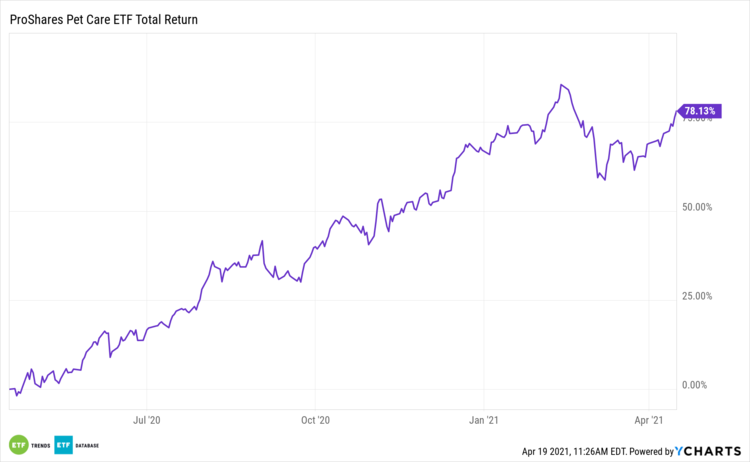The width and height of the screenshot is (750, 462).
Task: Click the purple 78.13% value flag
Action: coord(698,111)
